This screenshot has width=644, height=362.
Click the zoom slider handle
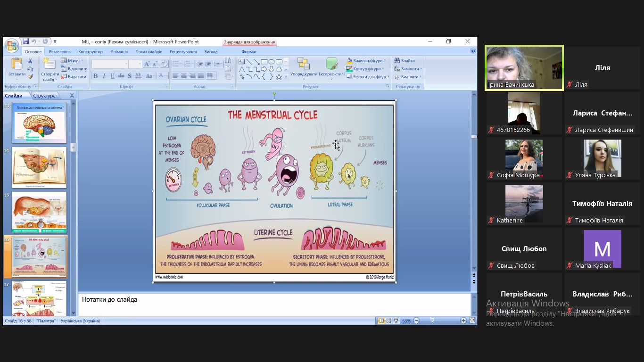[x=432, y=321]
